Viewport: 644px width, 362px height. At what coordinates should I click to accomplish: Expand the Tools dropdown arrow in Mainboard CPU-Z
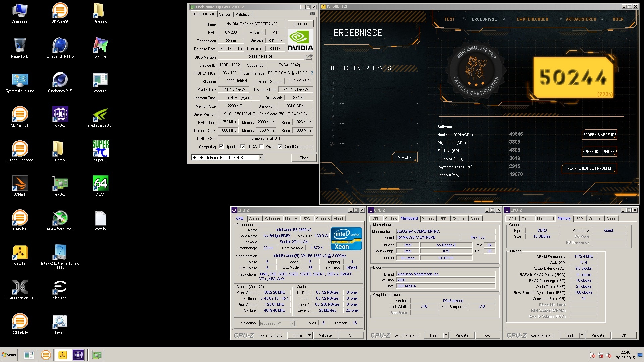point(446,335)
